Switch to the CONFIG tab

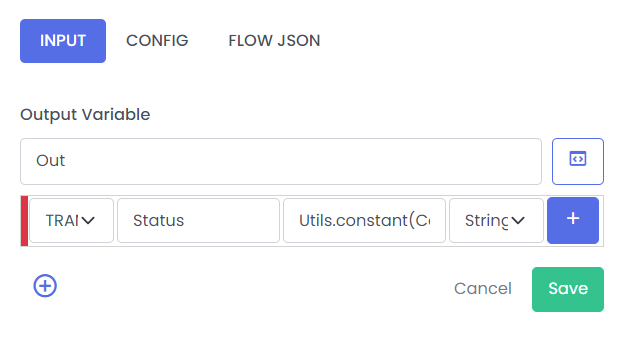[x=157, y=41]
